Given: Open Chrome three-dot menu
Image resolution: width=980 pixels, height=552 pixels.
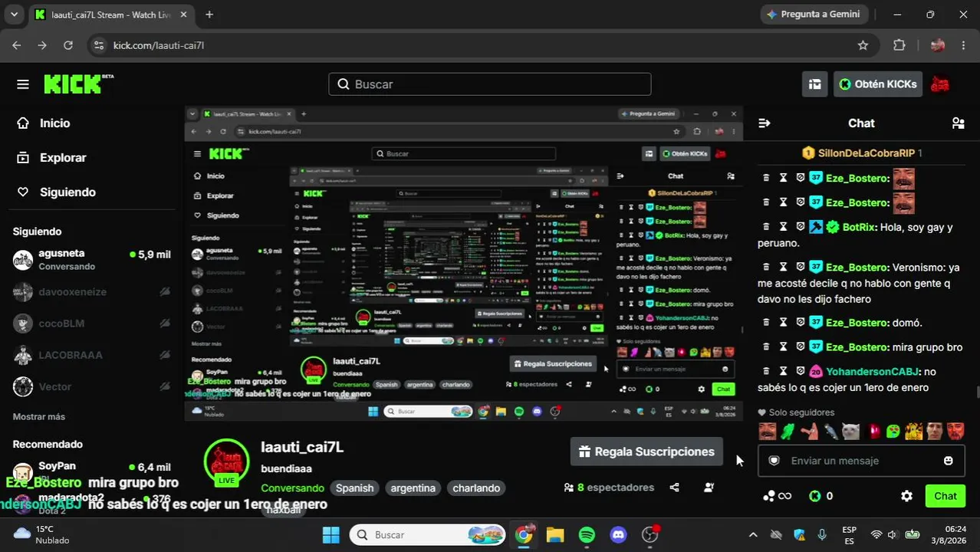Looking at the screenshot, I should 964,45.
